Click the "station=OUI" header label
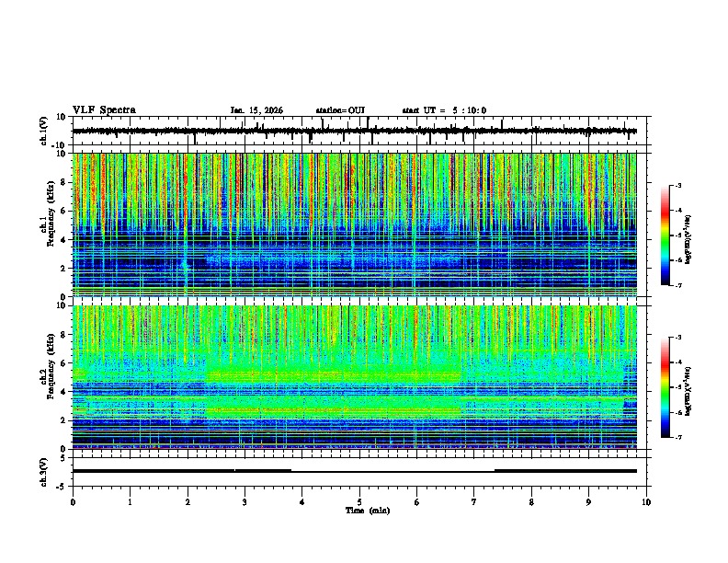Screen dimensions: 728x563 [x=340, y=110]
